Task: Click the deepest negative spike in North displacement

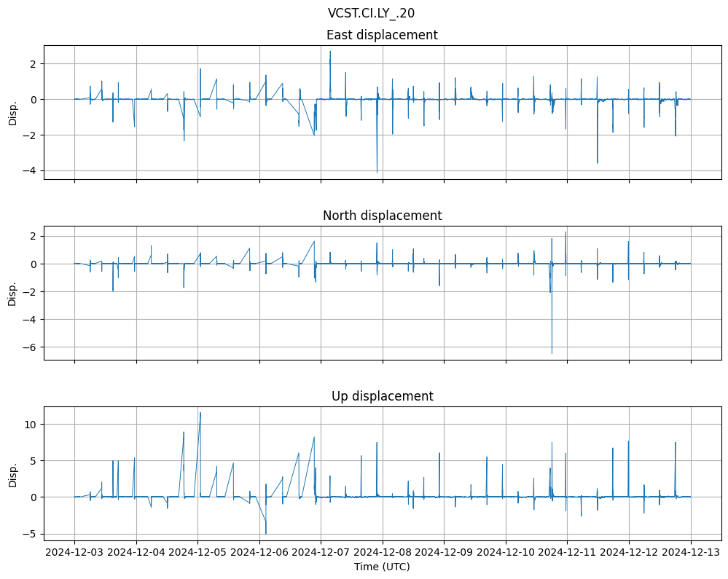Action: pyautogui.click(x=552, y=353)
